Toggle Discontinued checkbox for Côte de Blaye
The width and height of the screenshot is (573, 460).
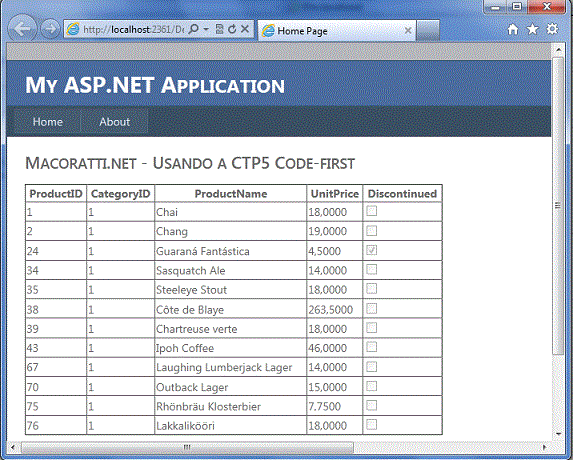tap(372, 309)
